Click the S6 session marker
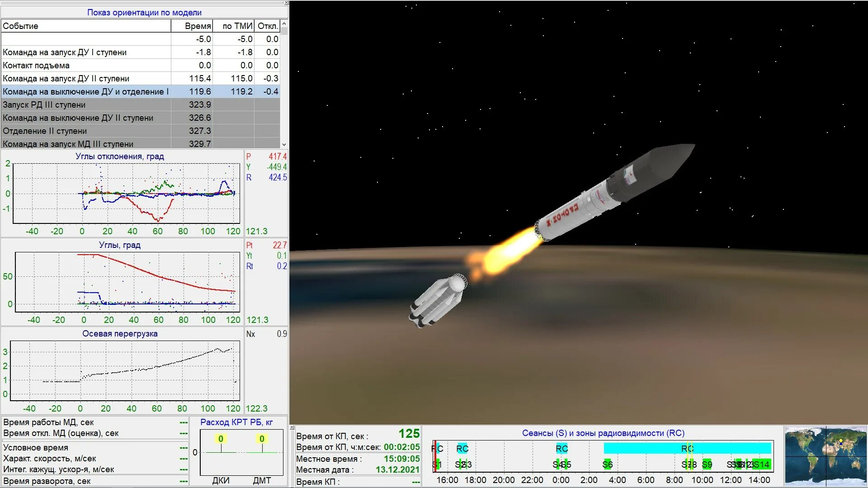 pyautogui.click(x=607, y=464)
